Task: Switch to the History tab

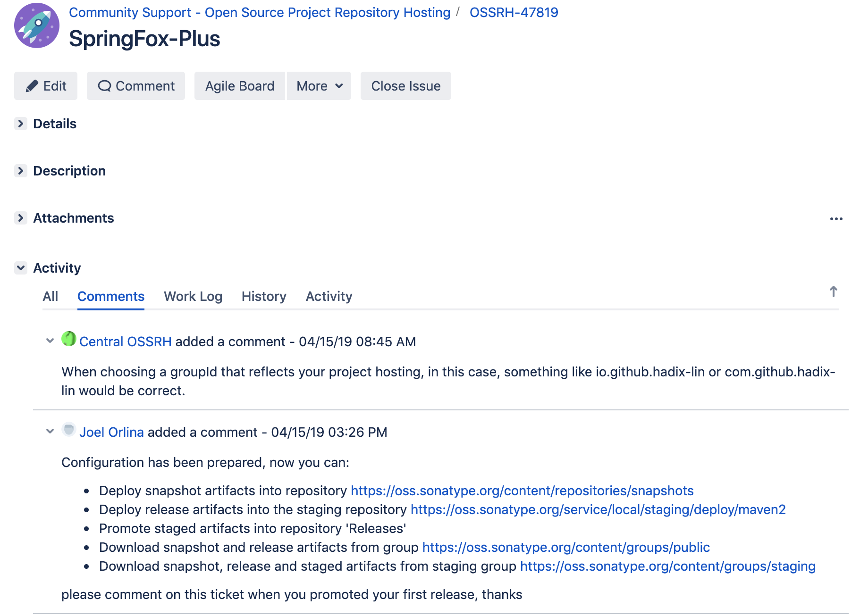Action: 264,296
